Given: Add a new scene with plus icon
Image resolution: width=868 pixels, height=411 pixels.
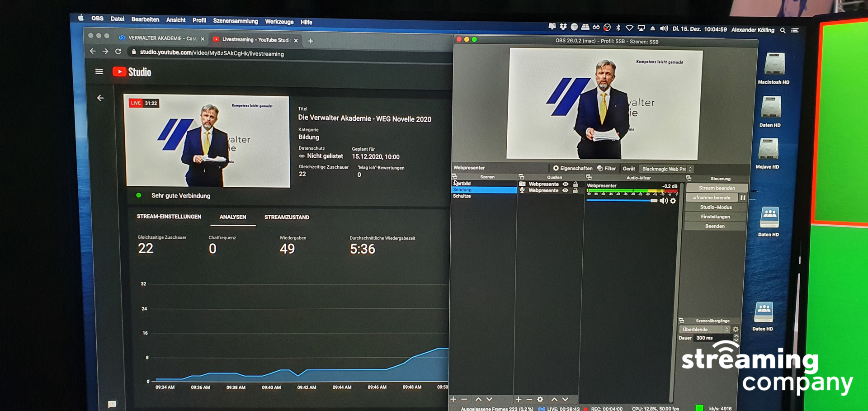Looking at the screenshot, I should click(x=453, y=399).
